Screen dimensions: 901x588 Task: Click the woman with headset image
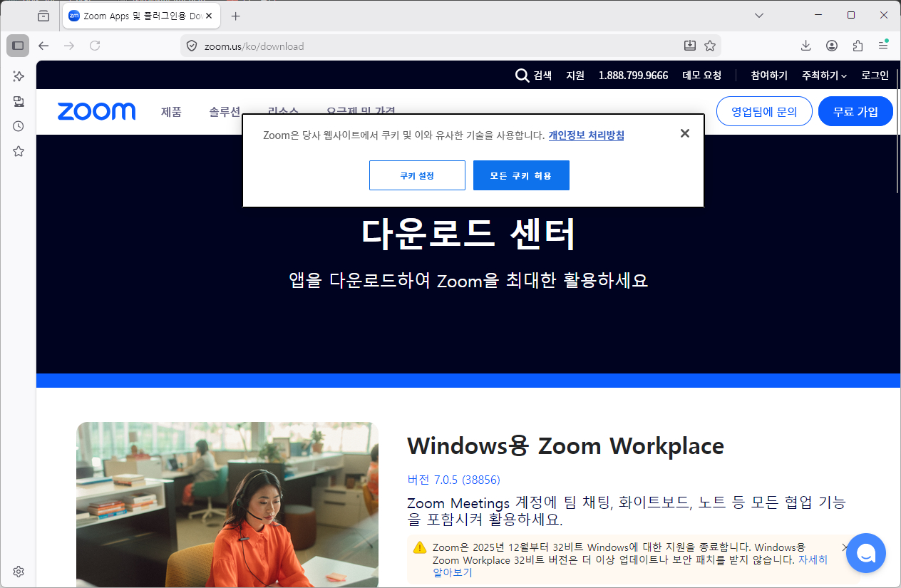tap(227, 505)
